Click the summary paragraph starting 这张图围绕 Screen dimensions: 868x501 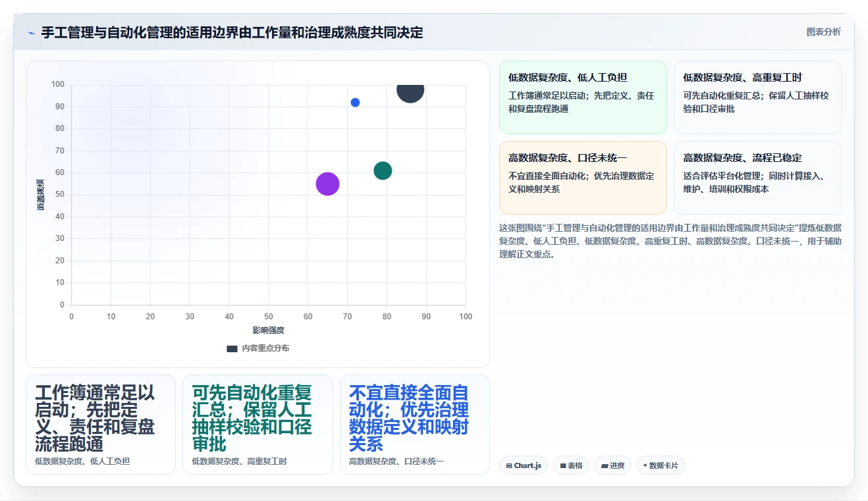670,241
